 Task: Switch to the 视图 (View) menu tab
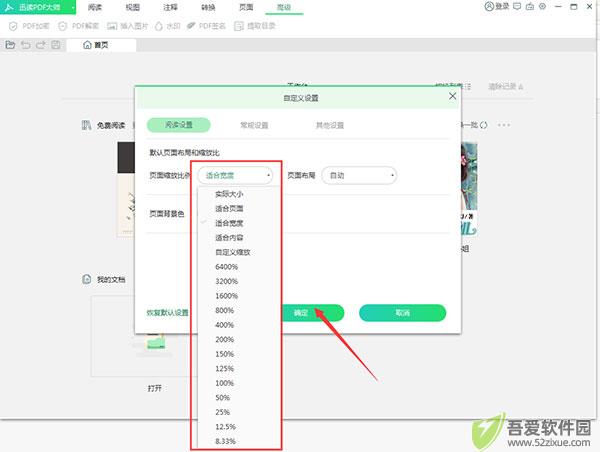(x=132, y=7)
